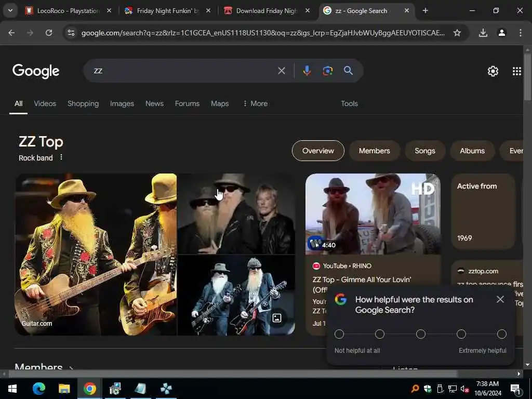Expand the Members section arrow
532x399 pixels.
[71, 367]
